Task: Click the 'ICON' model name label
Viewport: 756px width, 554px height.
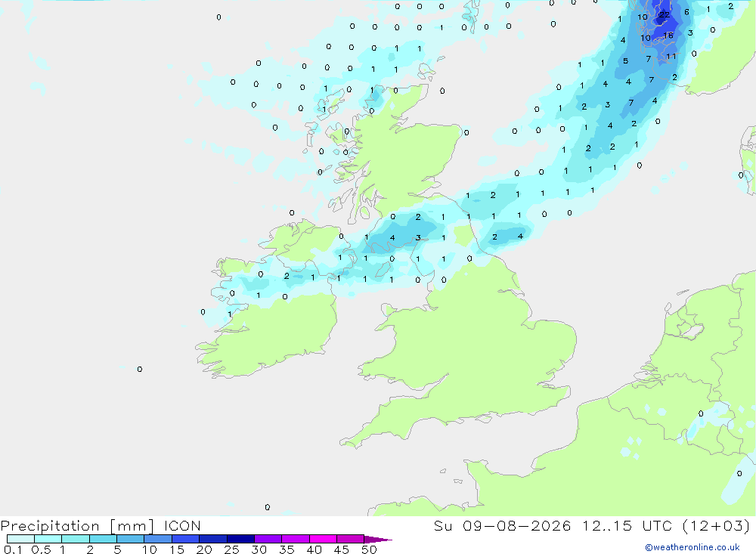Action: 182,526
